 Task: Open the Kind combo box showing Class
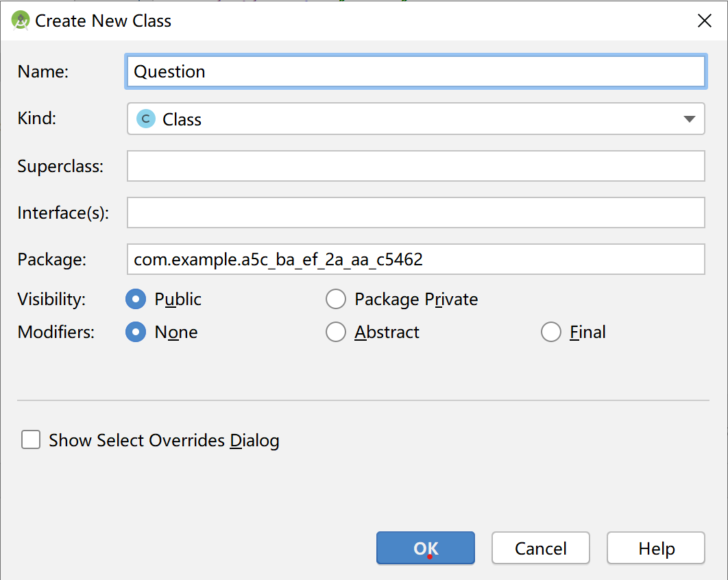click(x=411, y=119)
